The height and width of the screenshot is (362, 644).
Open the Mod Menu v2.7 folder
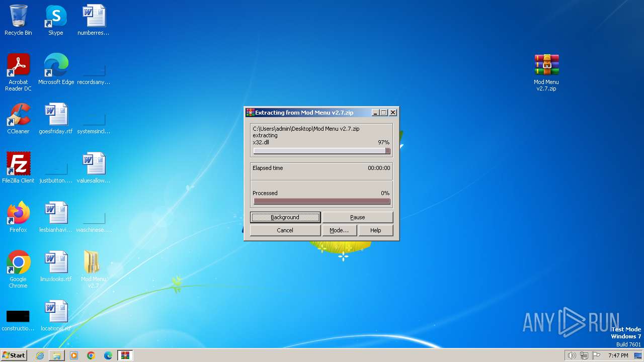point(94,269)
